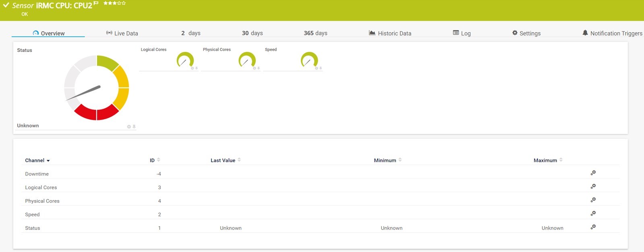Click the pin icon under Status gauge
Image resolution: width=644 pixels, height=252 pixels.
click(x=134, y=127)
